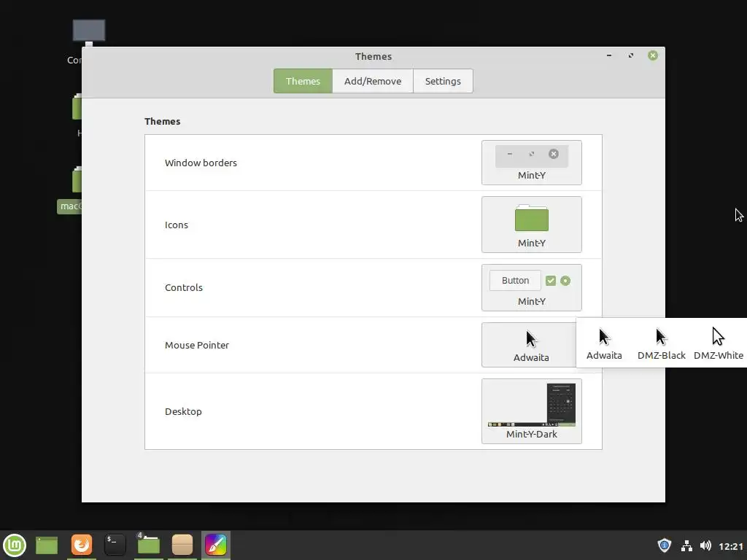Open the update manager shield tray icon
The image size is (747, 560).
pos(664,545)
